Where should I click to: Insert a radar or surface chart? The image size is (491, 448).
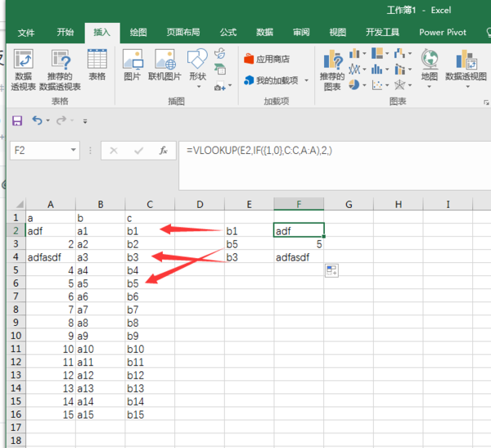coord(399,85)
